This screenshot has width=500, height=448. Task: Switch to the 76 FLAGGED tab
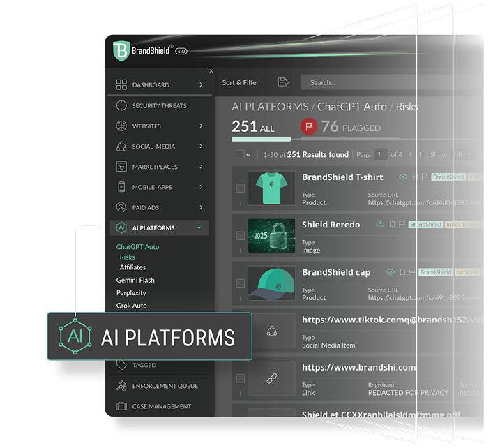[351, 127]
